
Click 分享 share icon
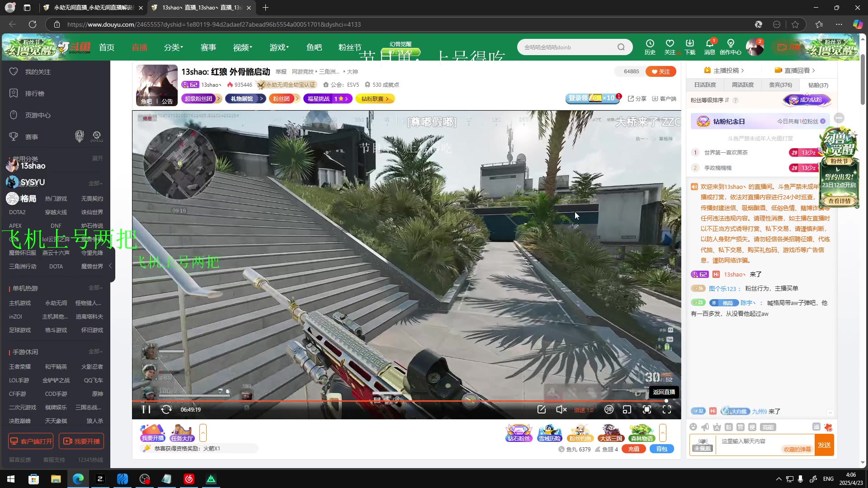click(637, 99)
